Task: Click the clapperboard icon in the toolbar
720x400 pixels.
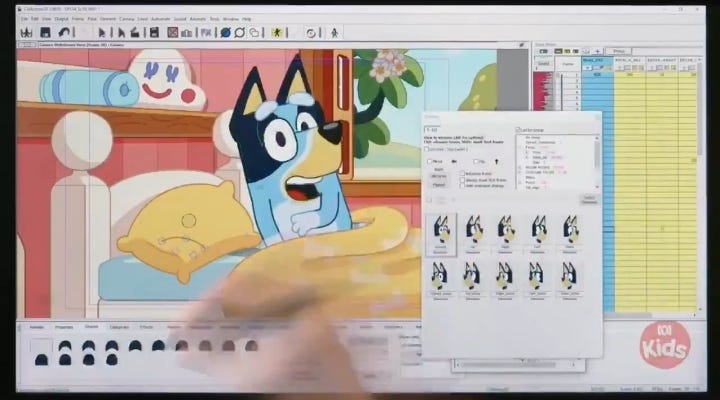Action: 135,33
